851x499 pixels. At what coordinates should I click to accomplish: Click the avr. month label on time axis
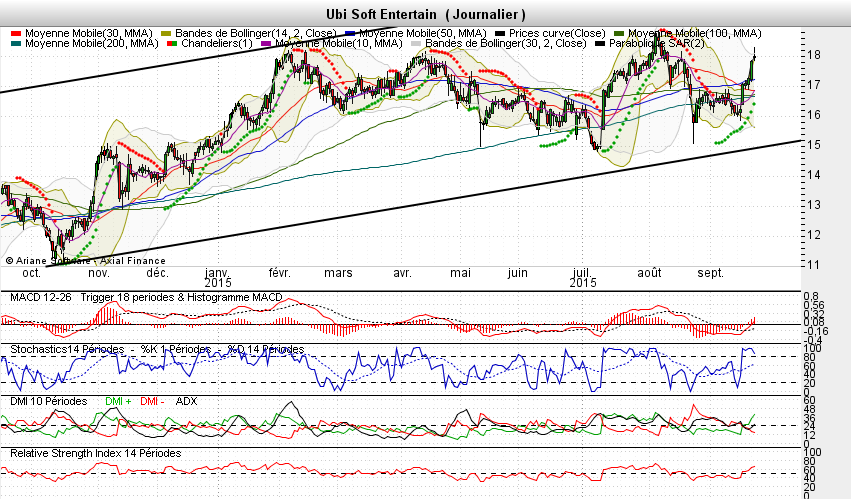[x=402, y=273]
